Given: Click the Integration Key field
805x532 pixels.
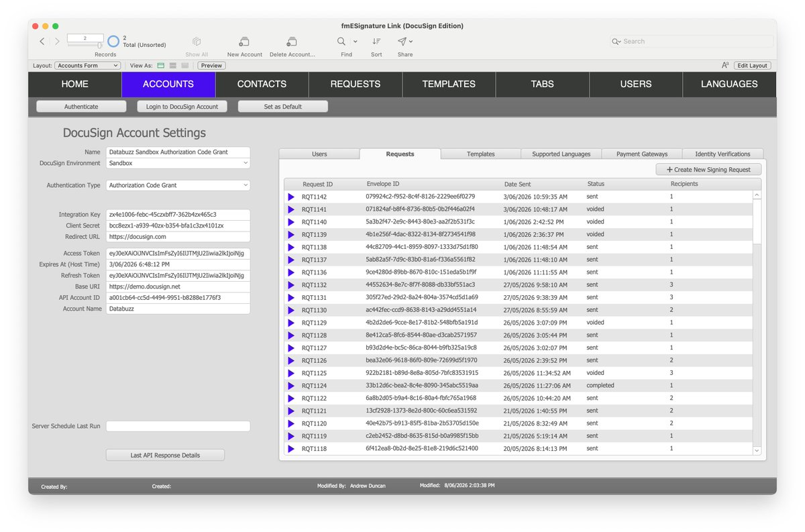Looking at the screenshot, I should click(x=178, y=215).
